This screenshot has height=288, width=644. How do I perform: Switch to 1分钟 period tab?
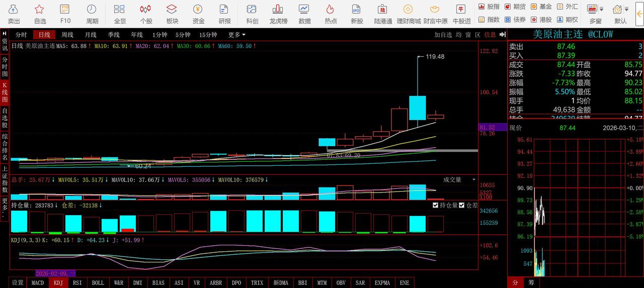coord(159,35)
